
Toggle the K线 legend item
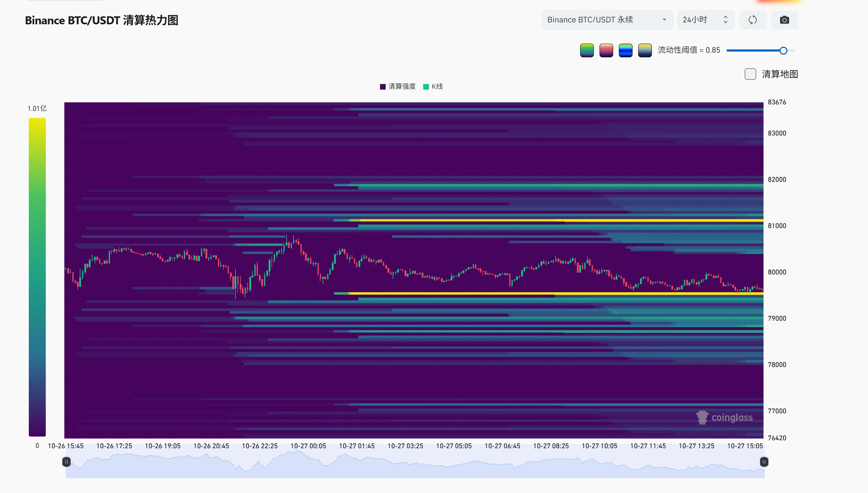point(433,87)
